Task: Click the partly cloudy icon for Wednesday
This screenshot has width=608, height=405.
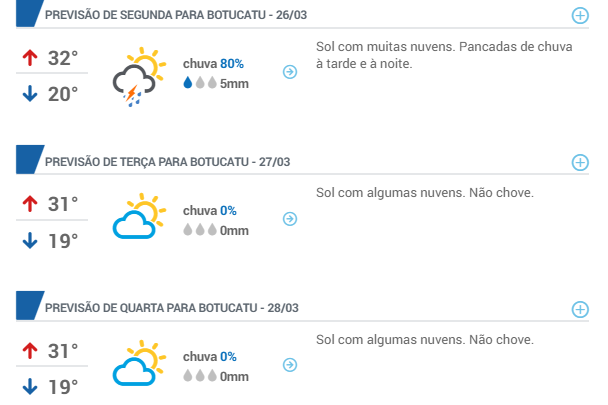Action: 139,363
